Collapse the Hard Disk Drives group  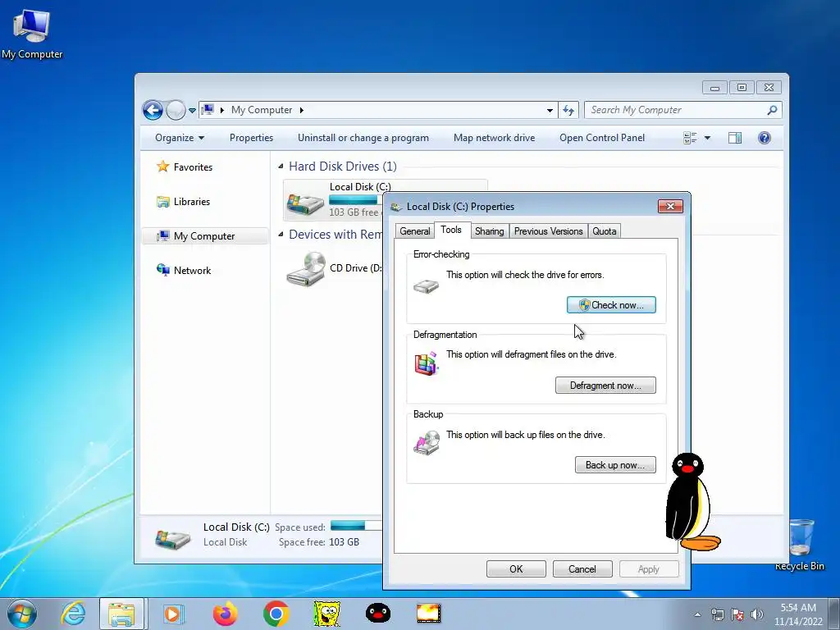[281, 167]
